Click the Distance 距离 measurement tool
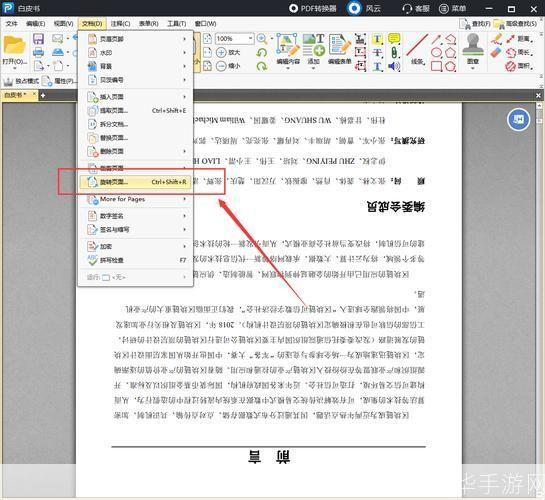 click(x=519, y=39)
